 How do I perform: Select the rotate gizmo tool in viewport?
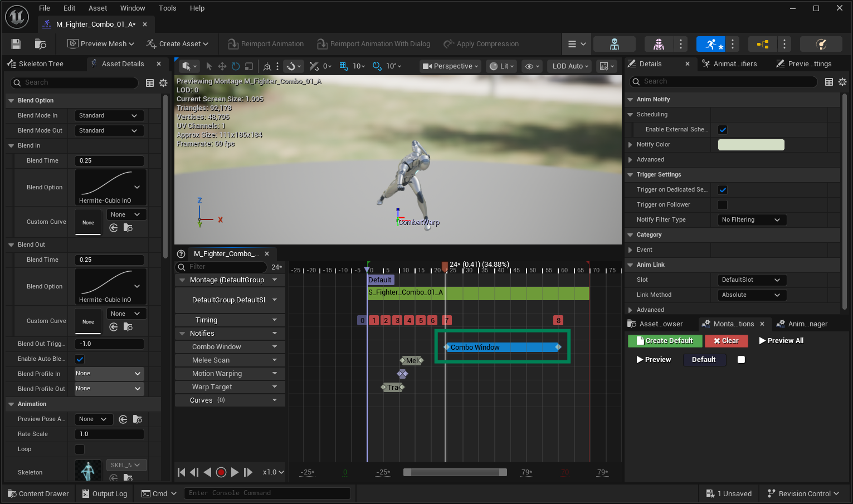[x=236, y=66]
